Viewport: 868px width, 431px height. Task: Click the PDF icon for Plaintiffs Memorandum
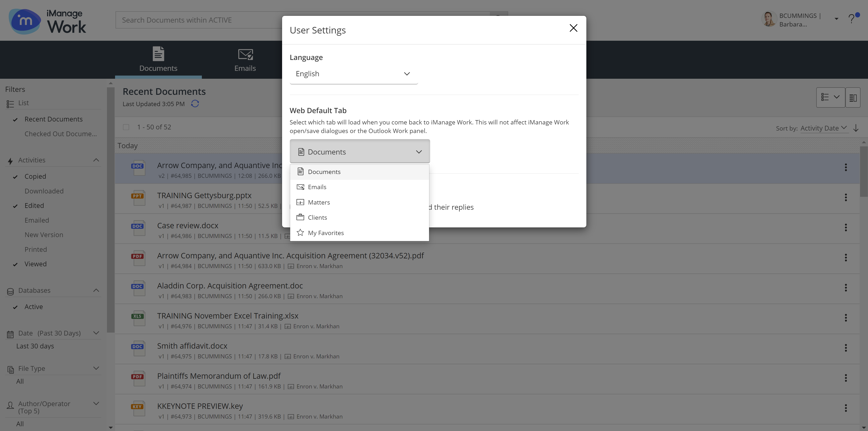point(138,378)
